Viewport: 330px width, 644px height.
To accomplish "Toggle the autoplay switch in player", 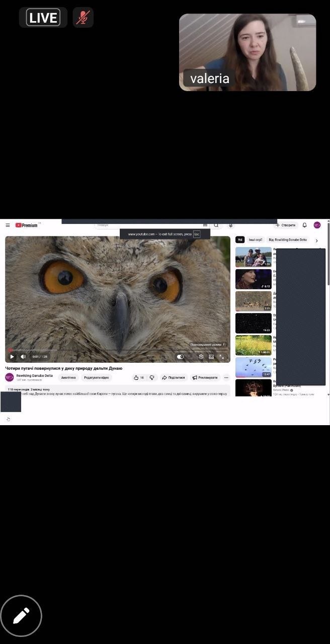I will pyautogui.click(x=181, y=357).
